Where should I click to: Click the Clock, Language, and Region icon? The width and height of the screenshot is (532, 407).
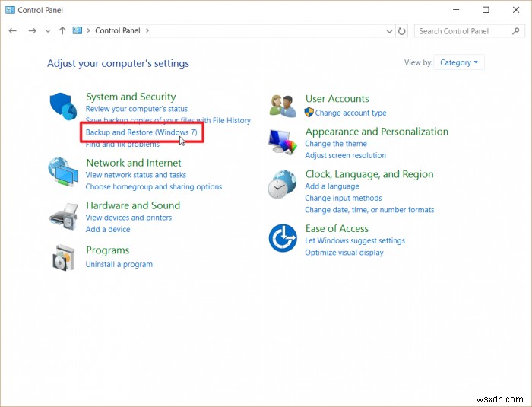[x=282, y=184]
